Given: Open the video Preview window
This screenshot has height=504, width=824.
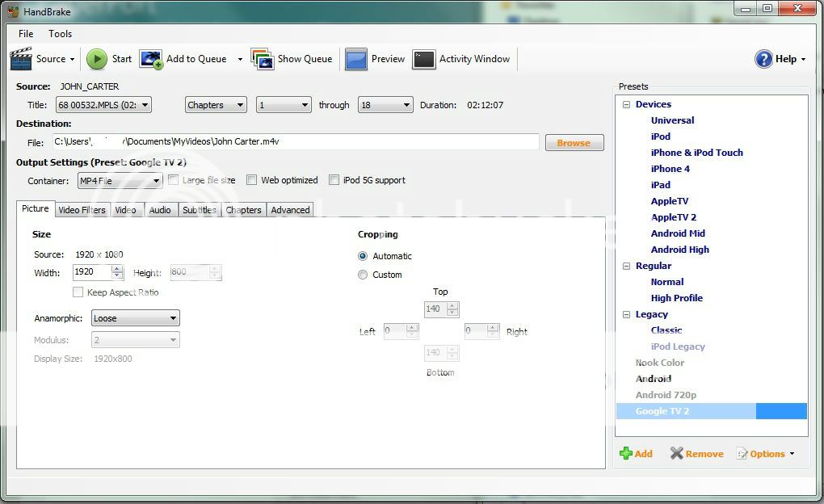Looking at the screenshot, I should pyautogui.click(x=376, y=58).
